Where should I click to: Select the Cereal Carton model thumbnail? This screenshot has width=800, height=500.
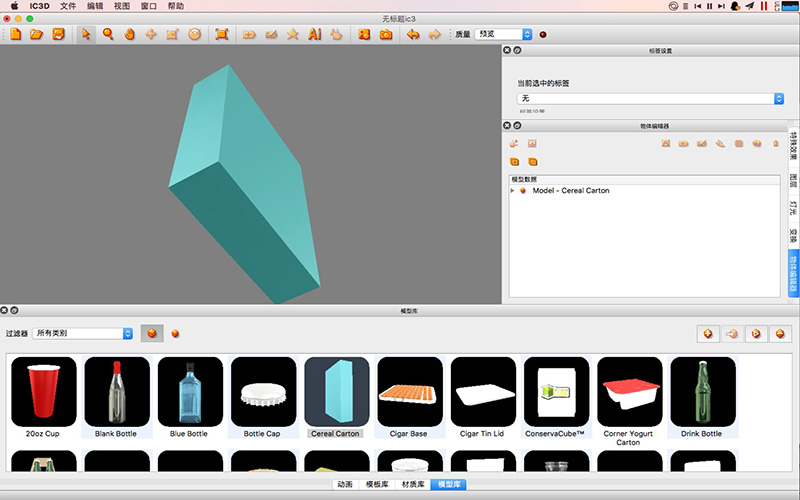pyautogui.click(x=337, y=391)
